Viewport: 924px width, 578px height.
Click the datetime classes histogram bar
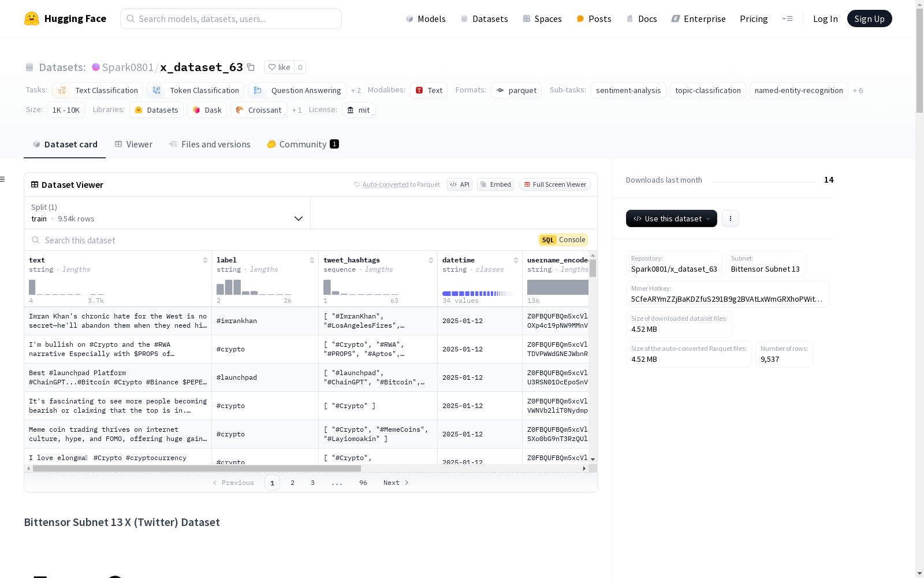pos(478,294)
